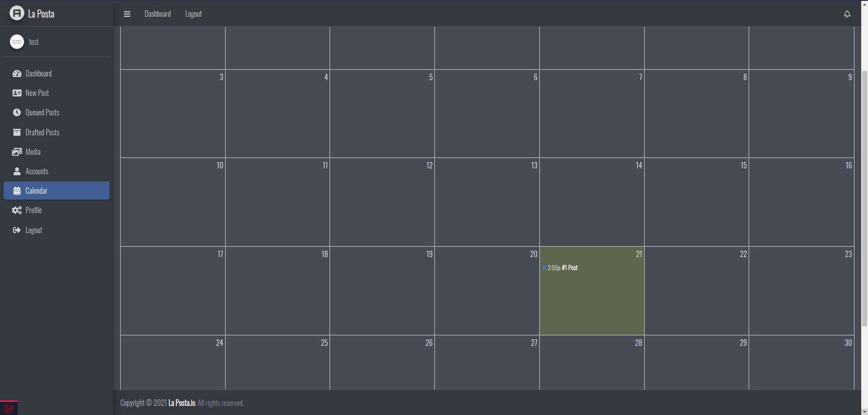Select day 25 on the calendar
This screenshot has height=415, width=868.
click(325, 343)
